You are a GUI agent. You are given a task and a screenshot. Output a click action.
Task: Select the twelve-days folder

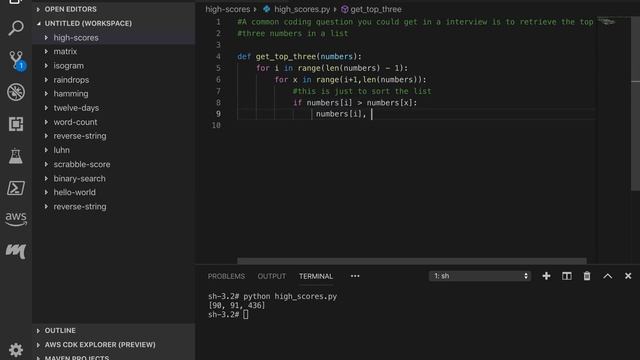114,108
